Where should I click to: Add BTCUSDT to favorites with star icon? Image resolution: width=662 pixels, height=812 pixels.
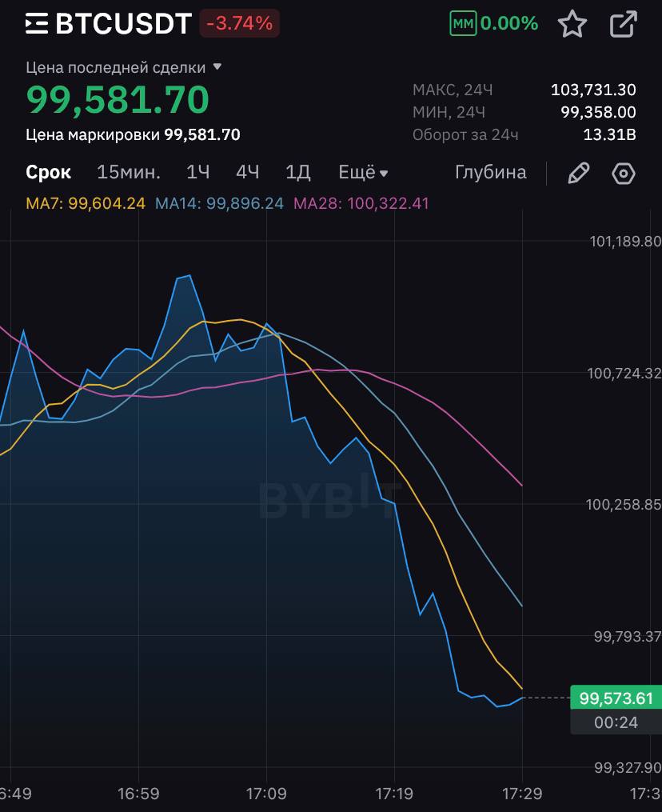click(x=572, y=24)
